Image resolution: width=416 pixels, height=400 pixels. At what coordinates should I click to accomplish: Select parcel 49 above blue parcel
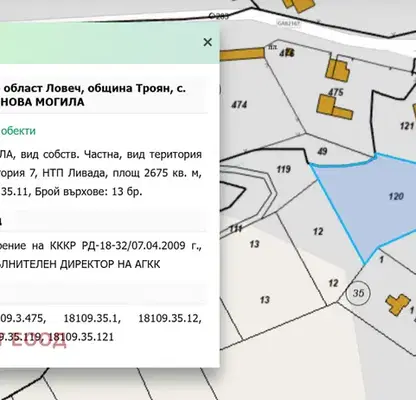[322, 151]
